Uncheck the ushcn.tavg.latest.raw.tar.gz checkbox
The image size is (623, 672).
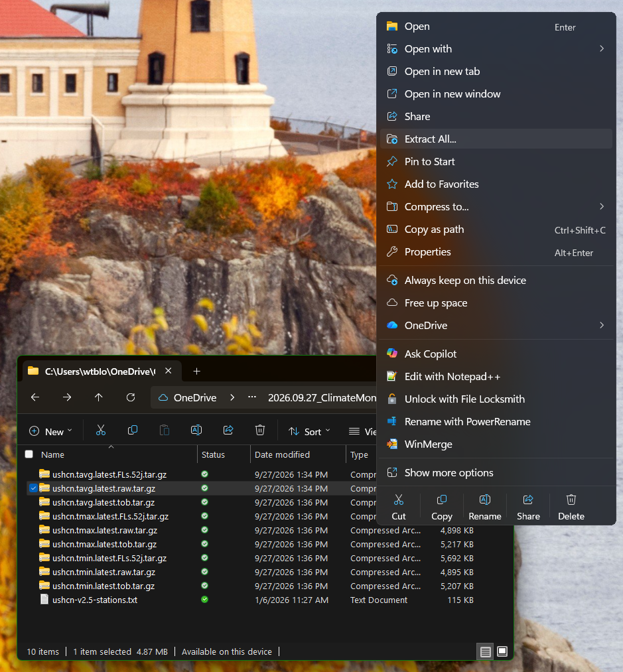click(33, 488)
